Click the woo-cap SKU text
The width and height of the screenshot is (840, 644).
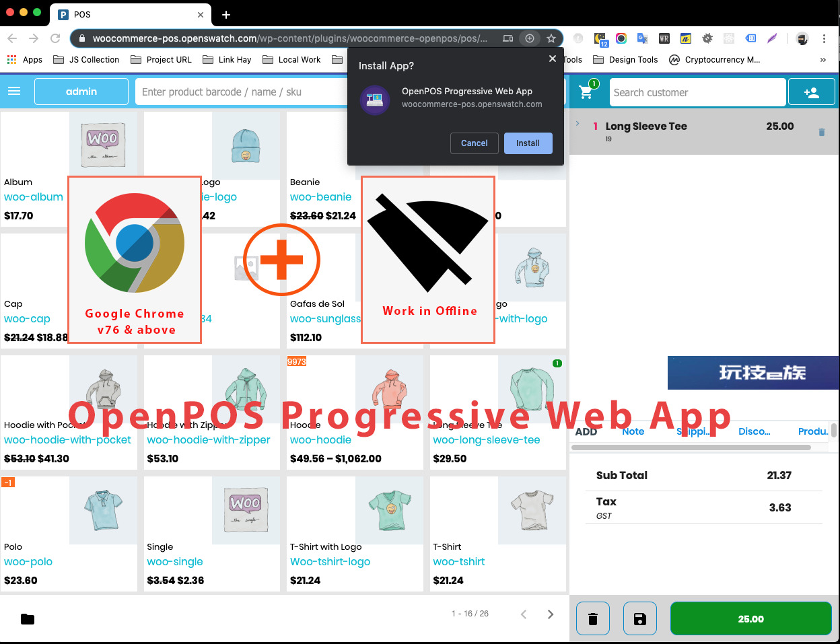pos(27,319)
